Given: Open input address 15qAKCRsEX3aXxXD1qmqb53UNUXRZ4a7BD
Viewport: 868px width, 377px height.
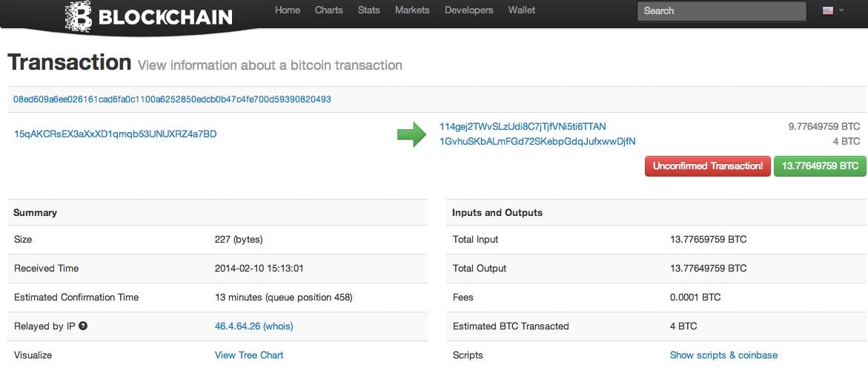Looking at the screenshot, I should 115,134.
